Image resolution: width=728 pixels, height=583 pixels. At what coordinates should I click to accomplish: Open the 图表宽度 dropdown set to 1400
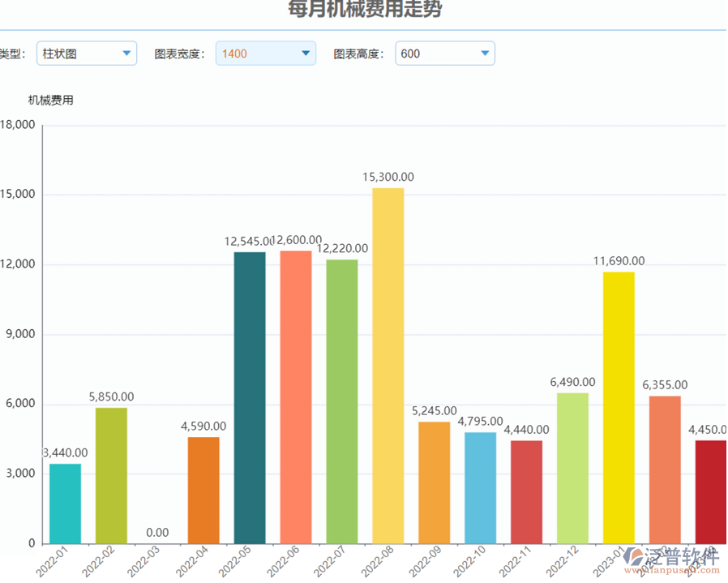[x=265, y=53]
